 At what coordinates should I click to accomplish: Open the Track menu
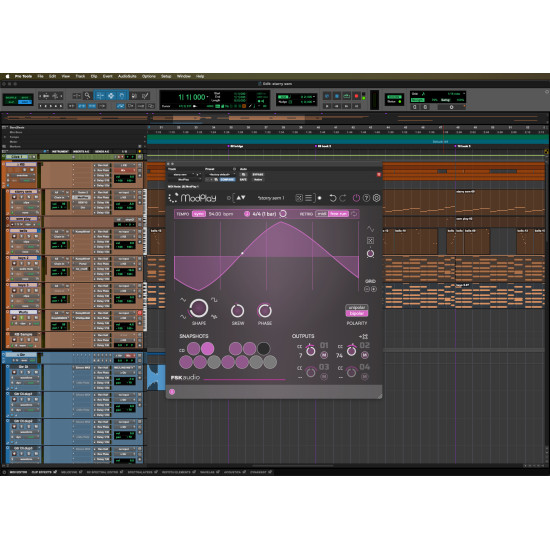[80, 76]
